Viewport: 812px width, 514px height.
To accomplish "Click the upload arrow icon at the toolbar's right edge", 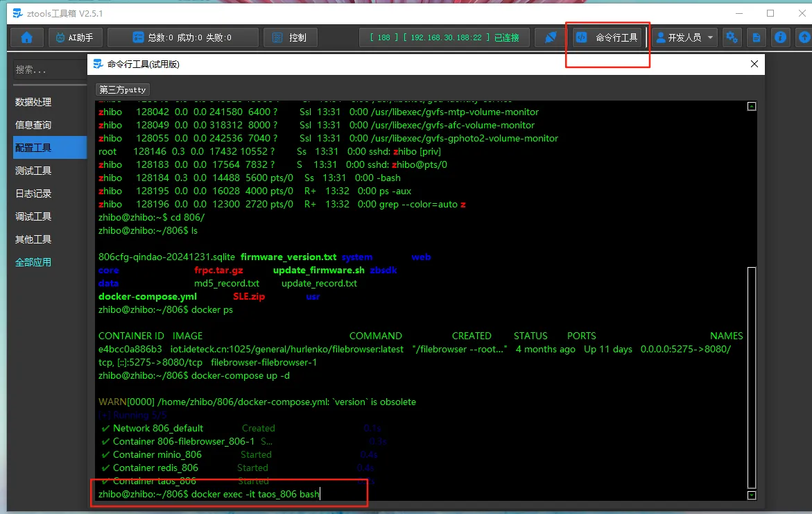I will tap(804, 37).
